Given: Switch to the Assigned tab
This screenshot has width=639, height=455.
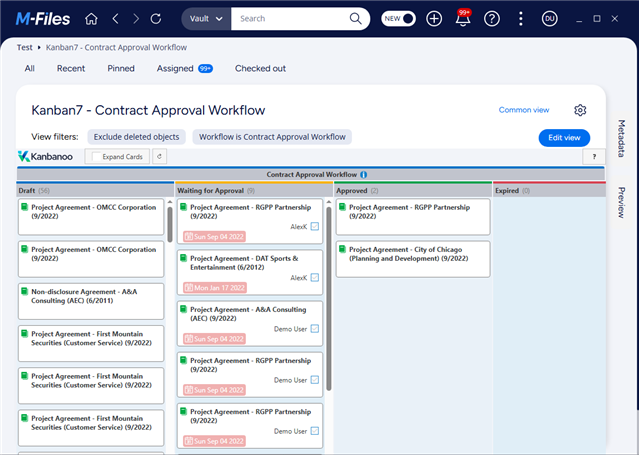Looking at the screenshot, I should [x=185, y=68].
